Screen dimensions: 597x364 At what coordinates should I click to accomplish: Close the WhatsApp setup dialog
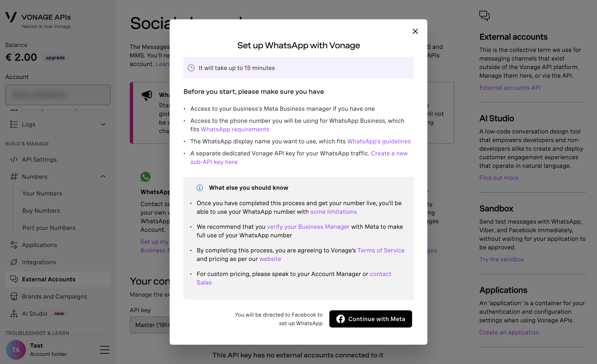415,31
